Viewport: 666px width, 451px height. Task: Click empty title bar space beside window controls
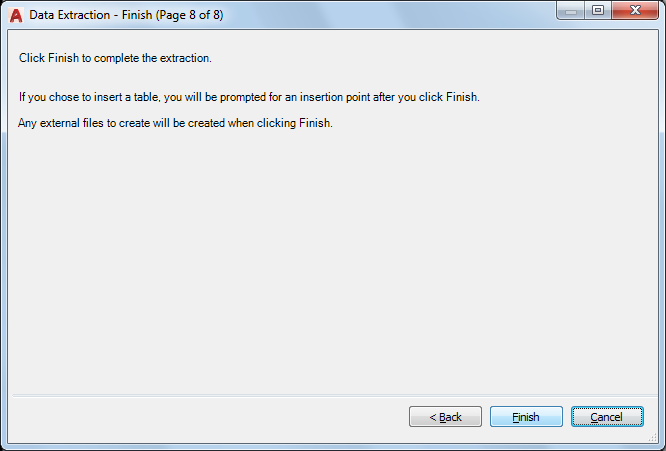pos(400,15)
